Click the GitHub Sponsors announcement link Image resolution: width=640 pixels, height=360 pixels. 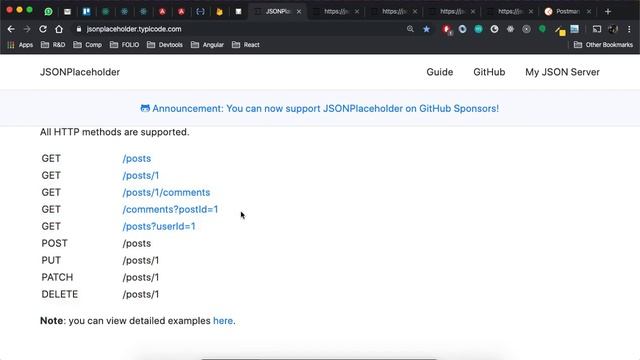pos(320,109)
